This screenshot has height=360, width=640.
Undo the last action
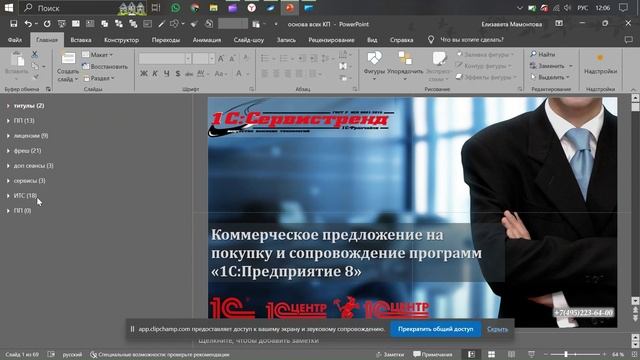[28, 24]
